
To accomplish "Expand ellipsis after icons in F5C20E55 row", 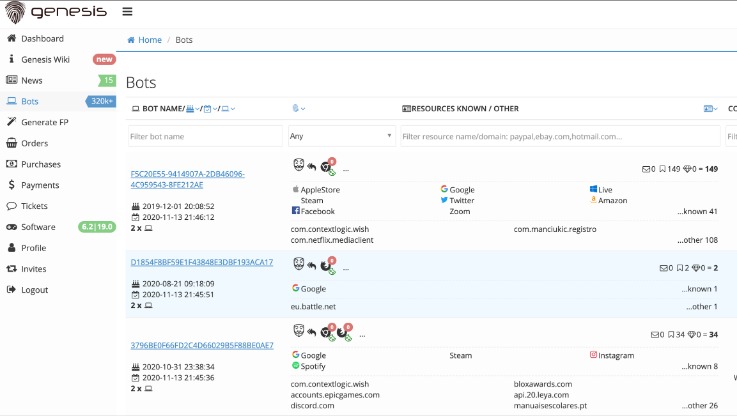I will point(346,169).
